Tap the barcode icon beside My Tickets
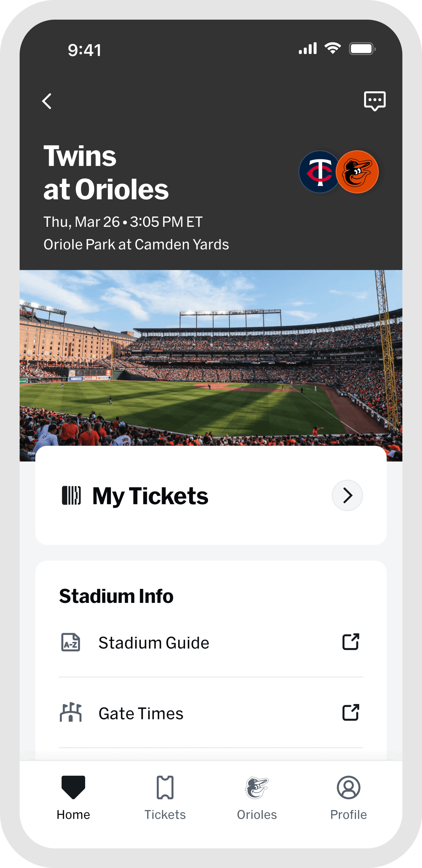 71,495
